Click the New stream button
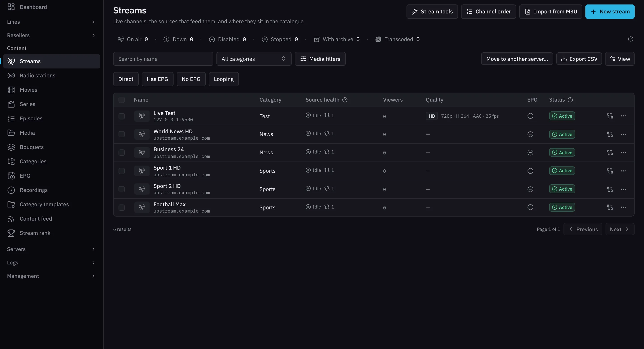Viewport: 644px width, 349px height. pyautogui.click(x=610, y=11)
